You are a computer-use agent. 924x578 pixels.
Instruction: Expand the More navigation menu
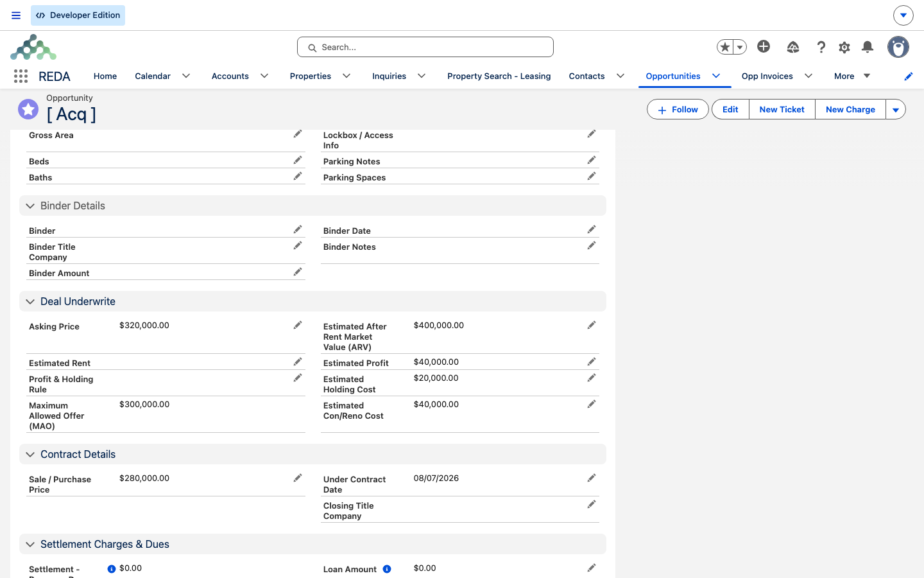coord(852,76)
